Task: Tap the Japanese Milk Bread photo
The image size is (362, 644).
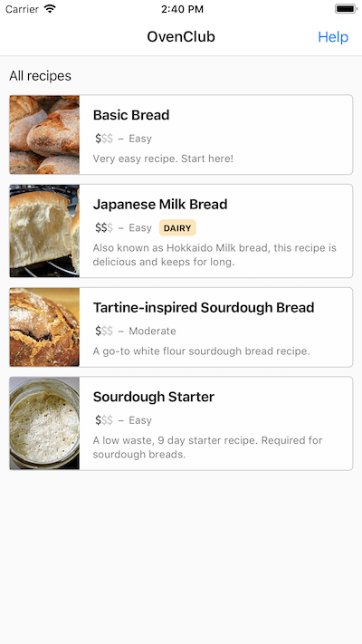Action: pyautogui.click(x=44, y=231)
